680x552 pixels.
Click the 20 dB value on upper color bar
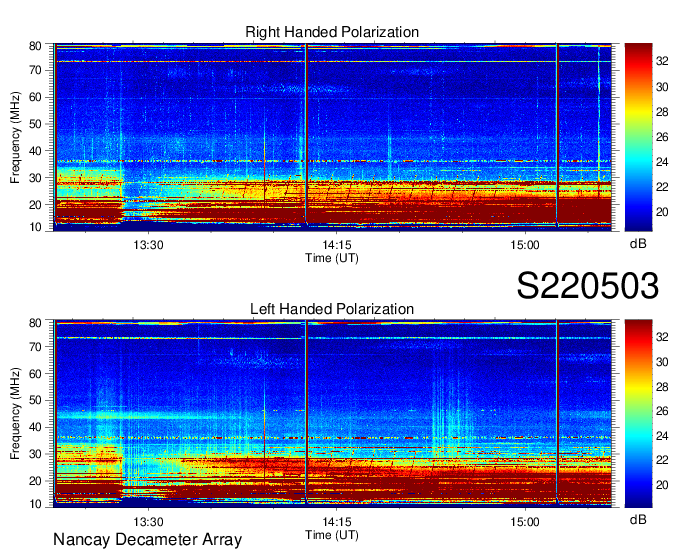[662, 212]
